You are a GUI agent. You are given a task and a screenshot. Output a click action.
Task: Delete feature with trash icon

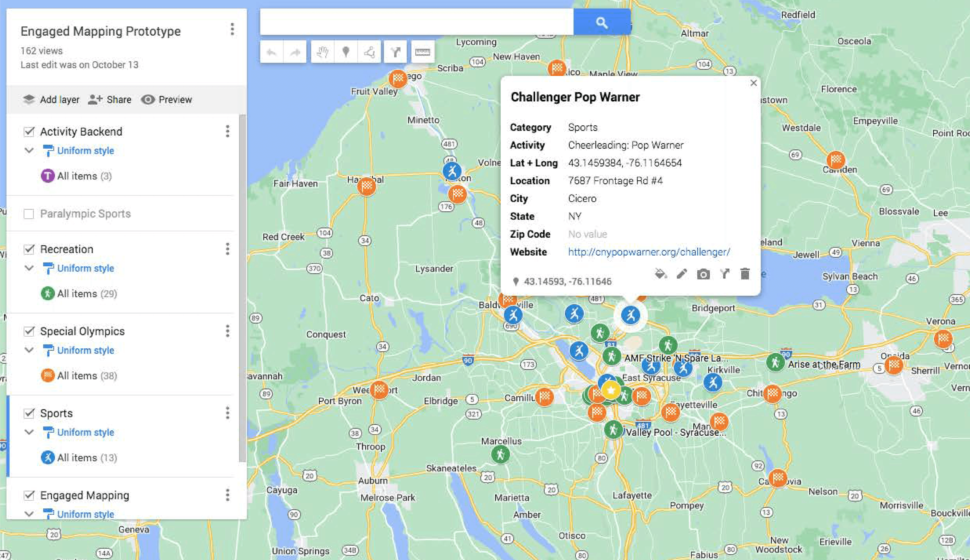pyautogui.click(x=745, y=274)
